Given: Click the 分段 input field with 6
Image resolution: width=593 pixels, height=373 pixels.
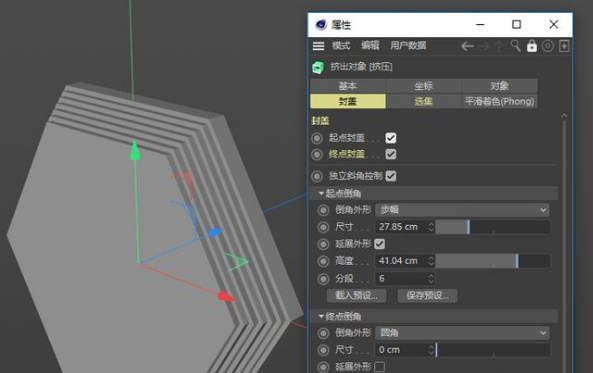Looking at the screenshot, I should pos(402,279).
